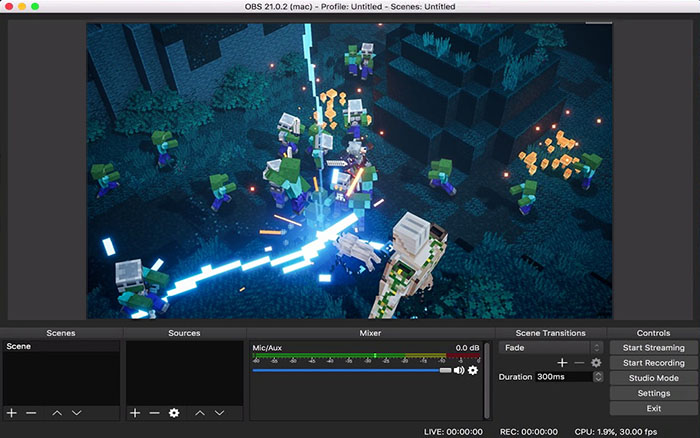700x438 pixels.
Task: Open source properties gear icon
Action: click(x=174, y=413)
